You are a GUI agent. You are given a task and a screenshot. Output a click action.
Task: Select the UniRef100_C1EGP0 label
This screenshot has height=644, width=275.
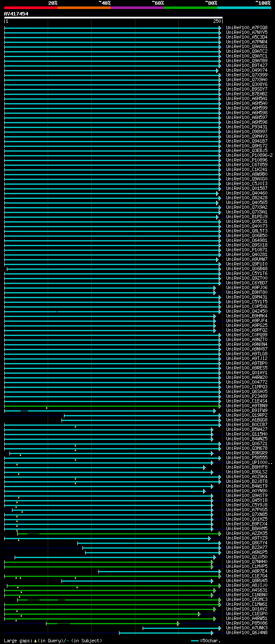pos(247,613)
